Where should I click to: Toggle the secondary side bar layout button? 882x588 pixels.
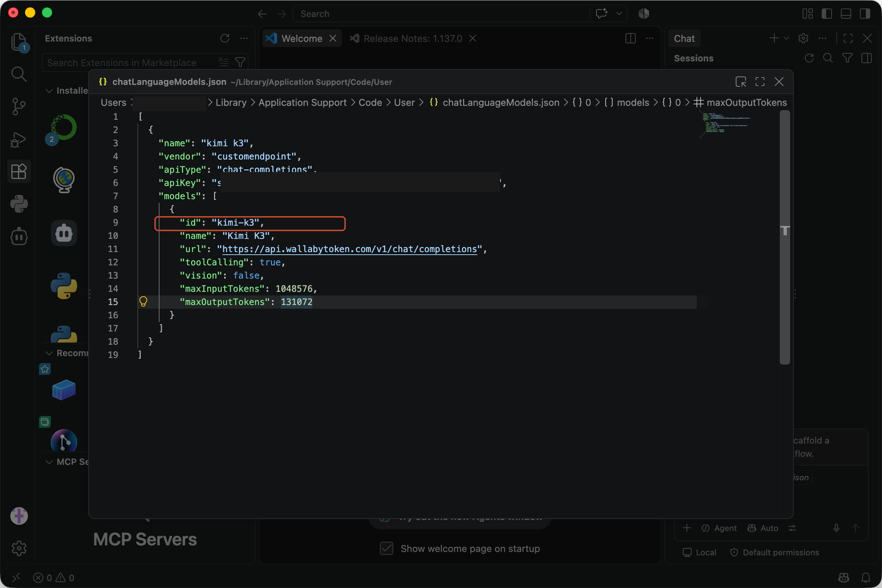coord(865,14)
